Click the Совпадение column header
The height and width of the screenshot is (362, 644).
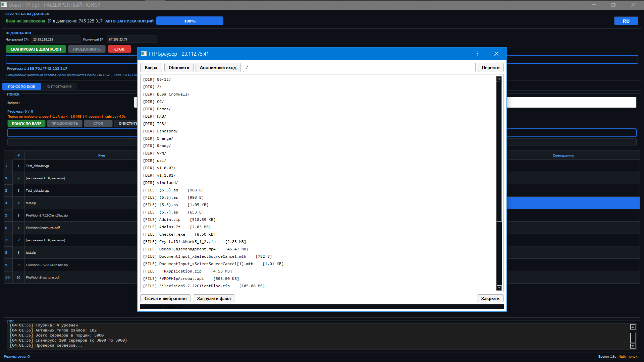[x=563, y=155]
